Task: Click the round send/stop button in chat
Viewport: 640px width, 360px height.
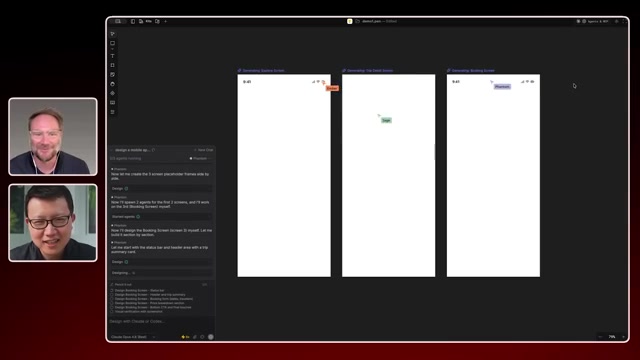Action: click(x=211, y=337)
